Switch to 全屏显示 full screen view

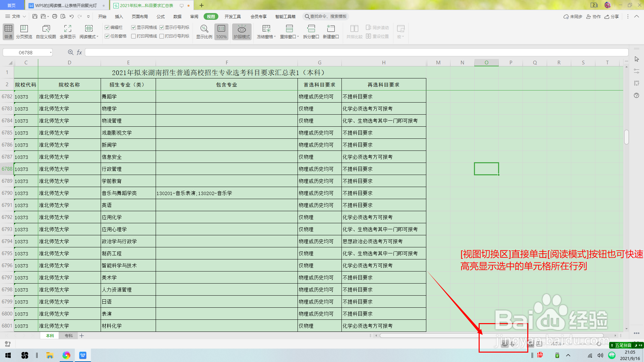point(67,29)
